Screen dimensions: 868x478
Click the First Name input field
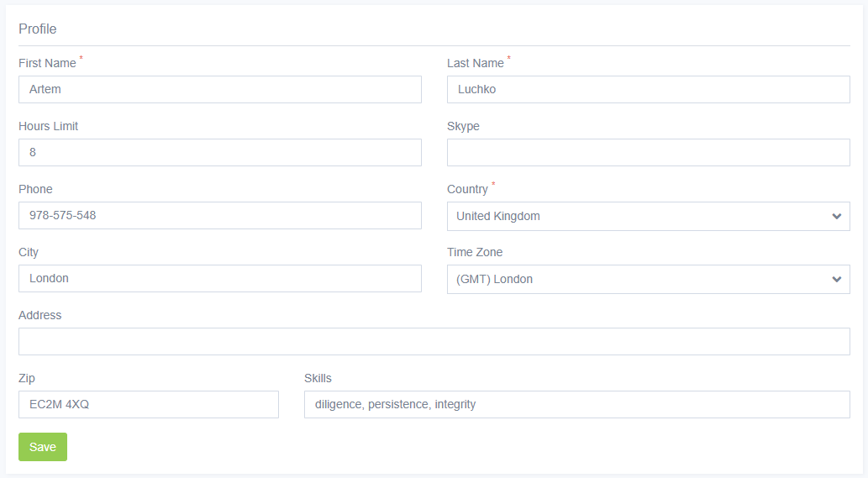[x=219, y=90]
